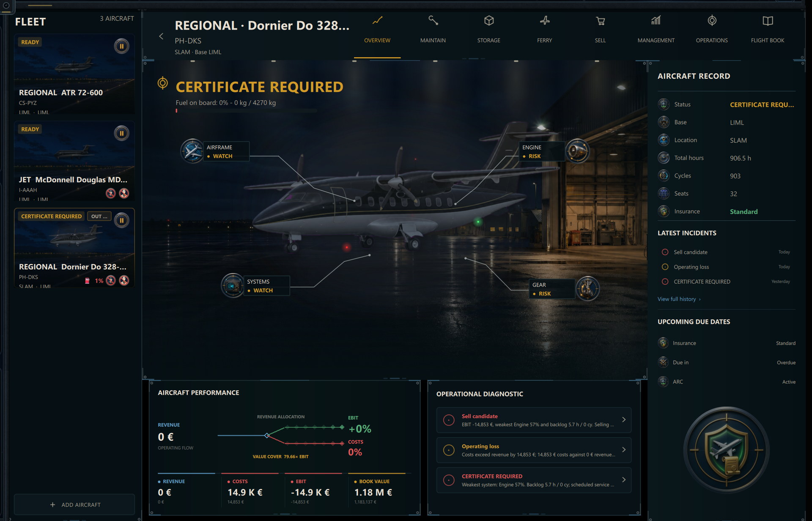Go back using the left chevron
Image resolution: width=812 pixels, height=521 pixels.
pyautogui.click(x=161, y=36)
